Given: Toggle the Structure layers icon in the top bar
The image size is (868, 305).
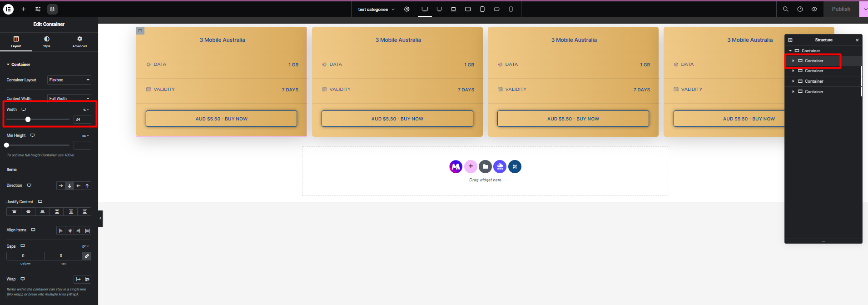Looking at the screenshot, I should click(x=52, y=9).
